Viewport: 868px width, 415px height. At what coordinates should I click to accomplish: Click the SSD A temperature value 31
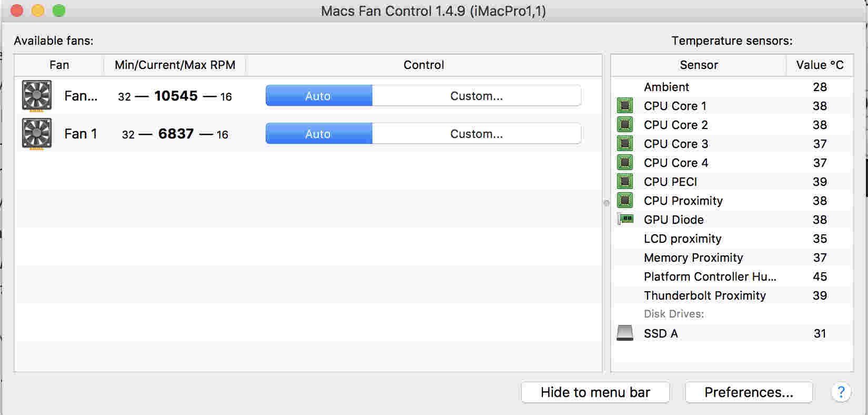click(x=820, y=333)
